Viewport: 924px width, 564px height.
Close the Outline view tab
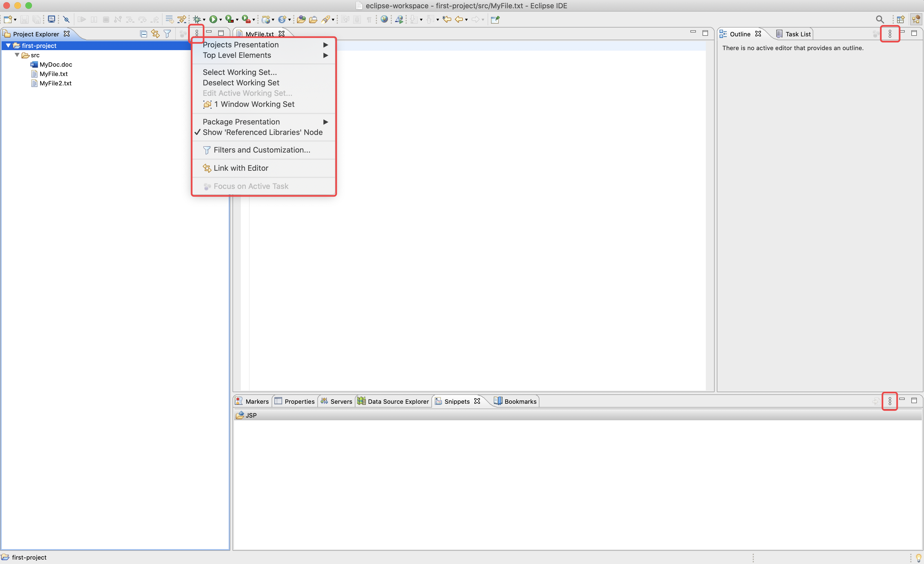point(758,34)
